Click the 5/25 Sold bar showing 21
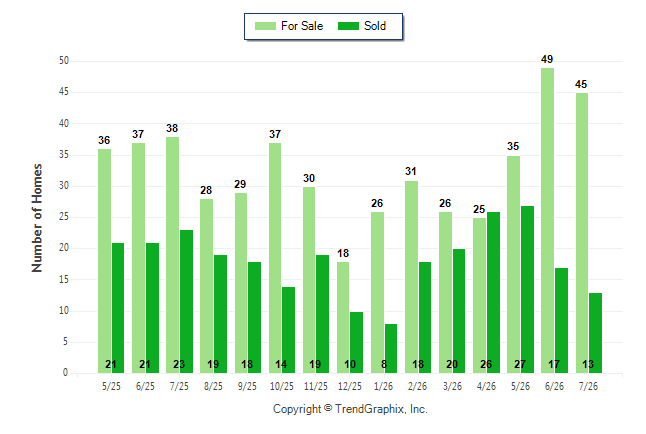The image size is (646, 434). pyautogui.click(x=118, y=308)
